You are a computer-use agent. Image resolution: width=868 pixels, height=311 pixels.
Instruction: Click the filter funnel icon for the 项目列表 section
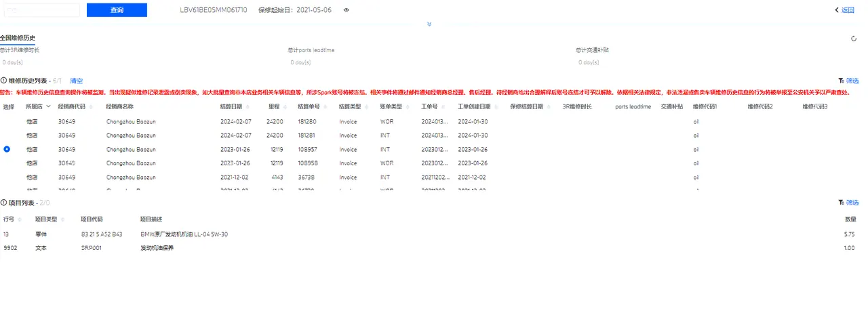pos(842,203)
